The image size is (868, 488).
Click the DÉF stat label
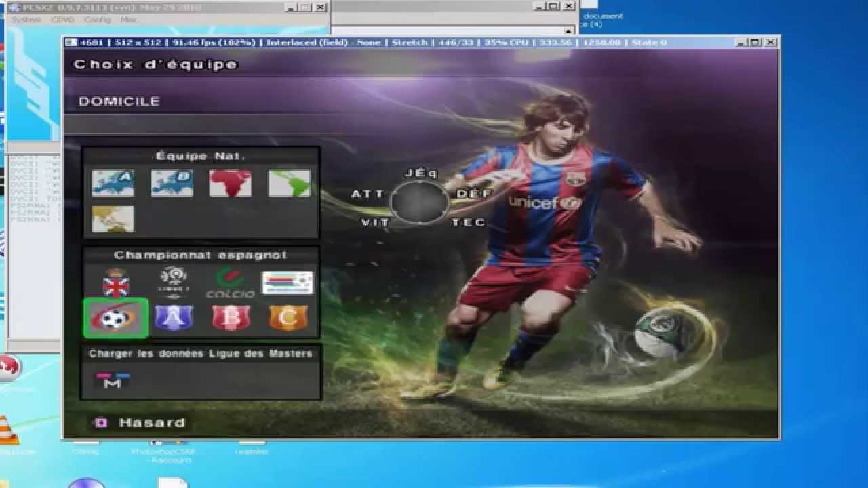[474, 195]
